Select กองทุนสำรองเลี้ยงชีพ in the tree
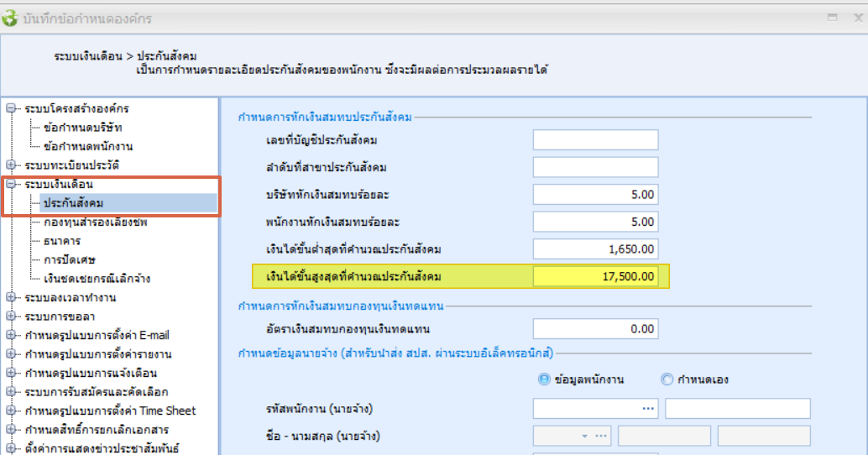 [x=96, y=222]
